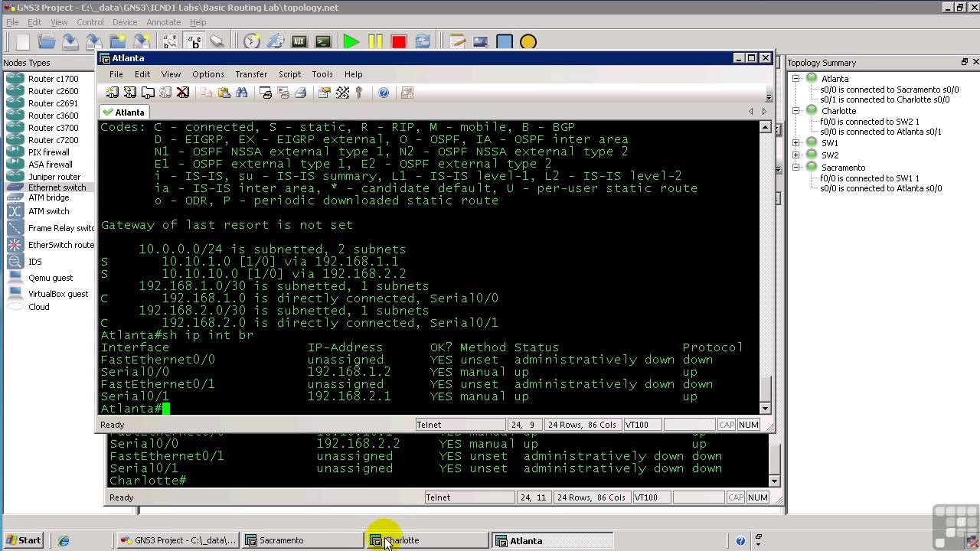Image resolution: width=980 pixels, height=551 pixels.
Task: Open the Atlanta window Tools menu
Action: click(x=322, y=74)
